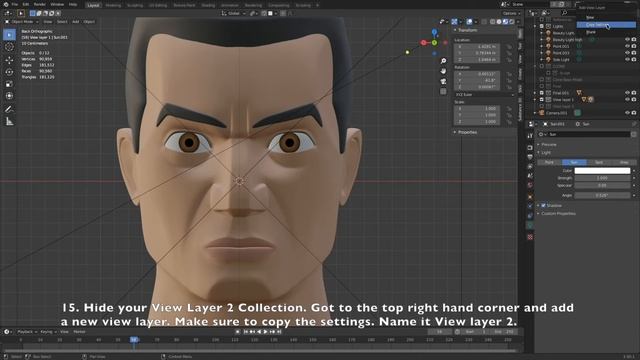Adjust the Strength value field
Image resolution: width=640 pixels, height=360 pixels.
click(x=602, y=178)
